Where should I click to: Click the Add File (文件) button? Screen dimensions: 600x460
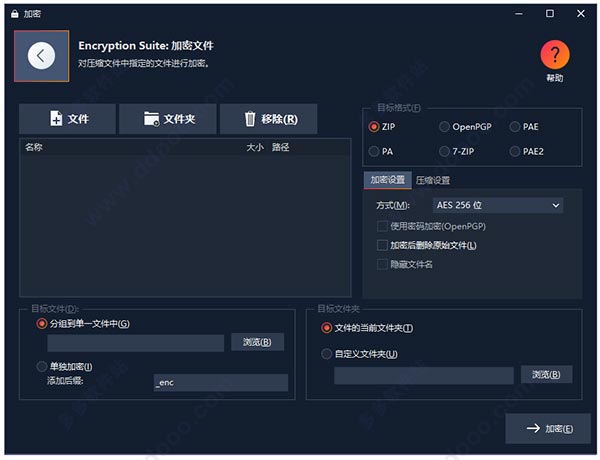(68, 119)
